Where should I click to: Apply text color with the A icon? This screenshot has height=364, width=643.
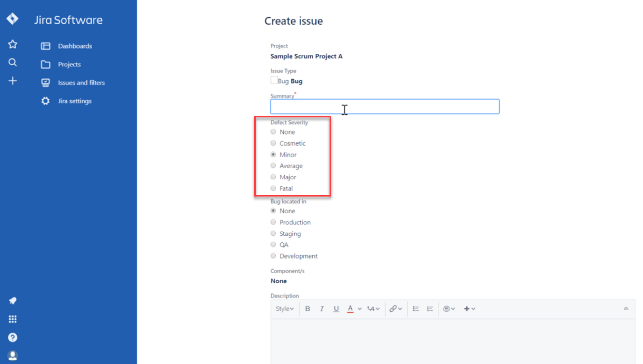coord(350,309)
